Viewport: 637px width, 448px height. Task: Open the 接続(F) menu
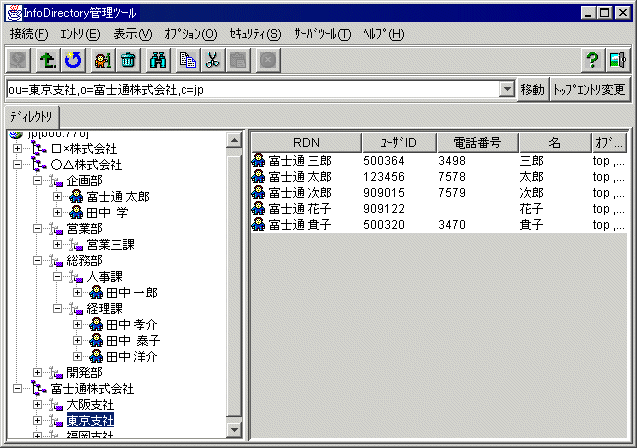29,34
